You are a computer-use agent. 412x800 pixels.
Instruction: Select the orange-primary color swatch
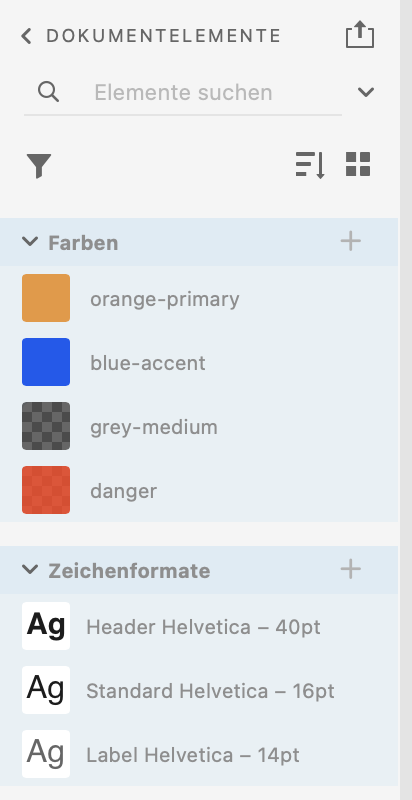point(46,298)
